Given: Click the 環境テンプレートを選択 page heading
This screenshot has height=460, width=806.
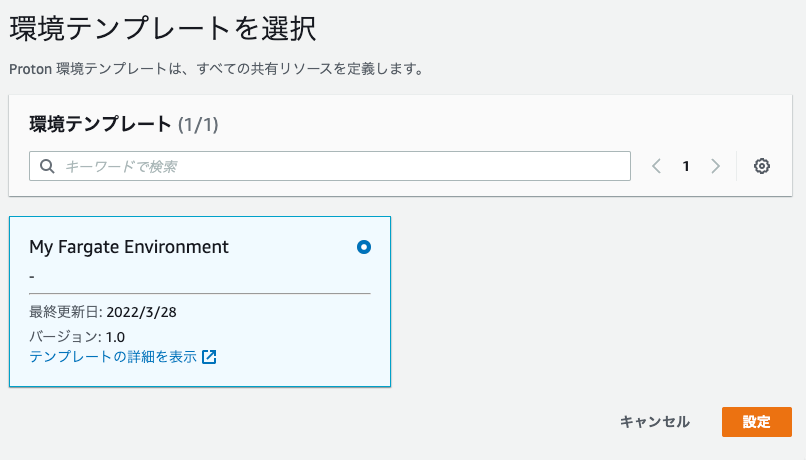Looking at the screenshot, I should pyautogui.click(x=162, y=28).
